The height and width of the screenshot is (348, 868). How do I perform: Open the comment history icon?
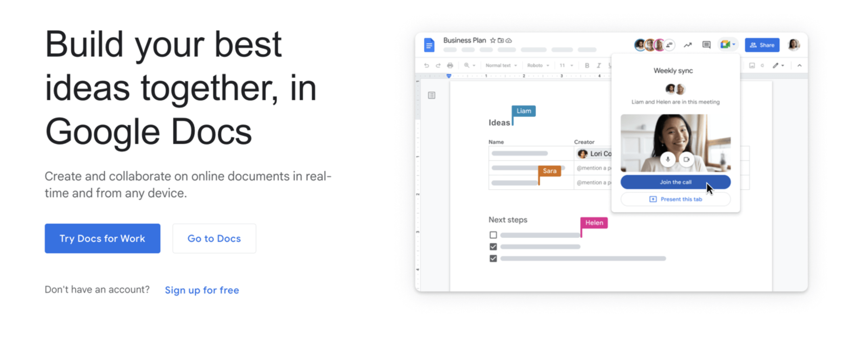pyautogui.click(x=706, y=45)
